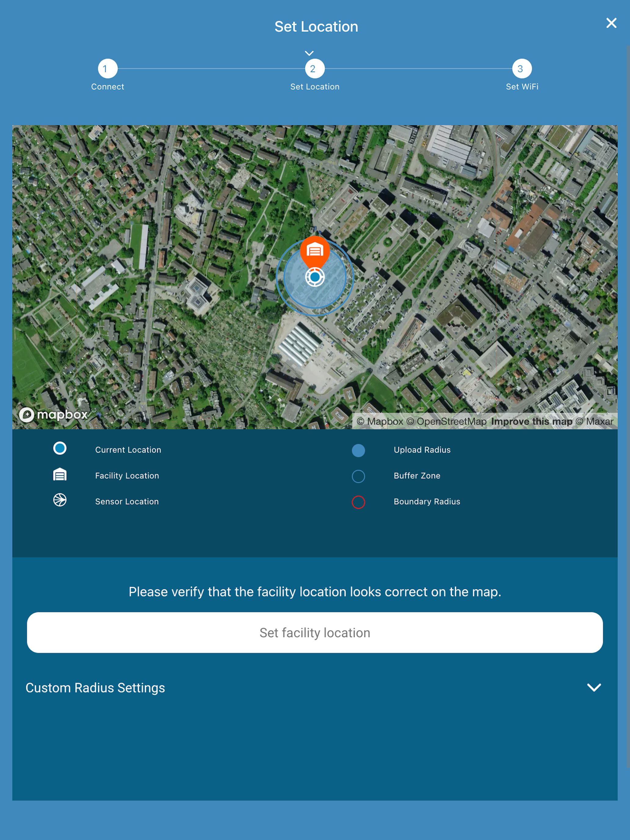Expand Custom Radius Settings chevron

pyautogui.click(x=594, y=687)
